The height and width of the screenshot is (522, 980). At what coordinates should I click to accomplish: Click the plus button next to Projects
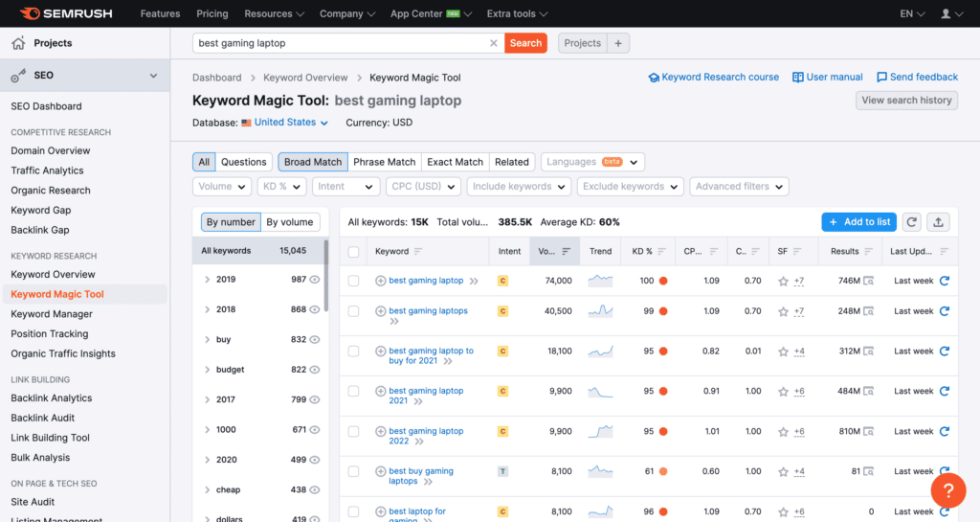point(618,43)
